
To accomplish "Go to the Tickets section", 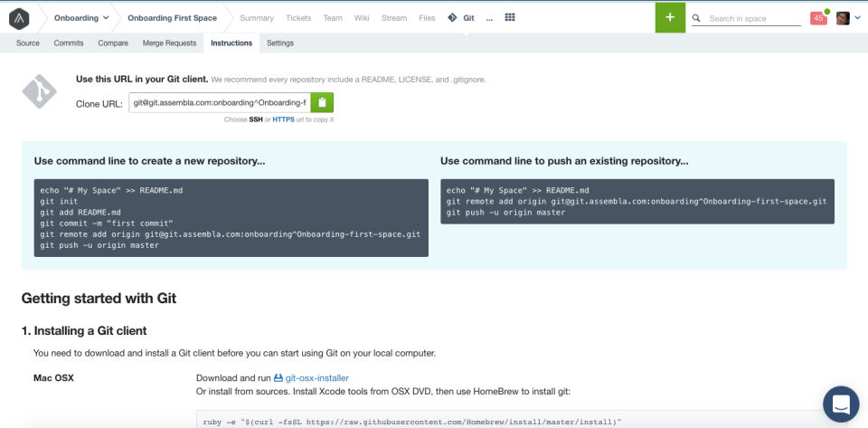I will tap(297, 18).
